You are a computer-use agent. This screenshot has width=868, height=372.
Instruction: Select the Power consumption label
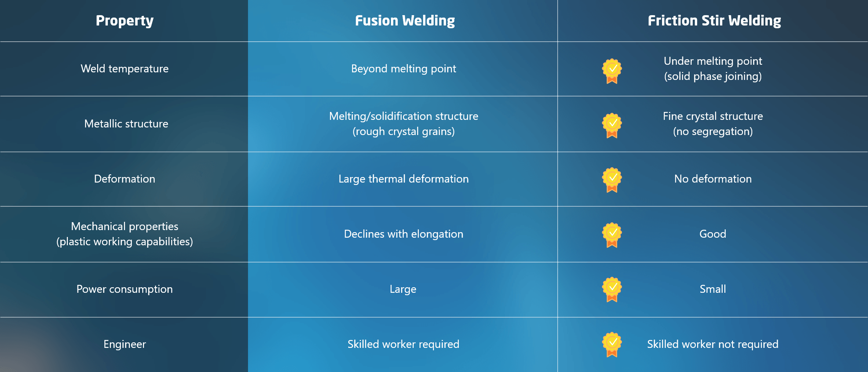[124, 289]
